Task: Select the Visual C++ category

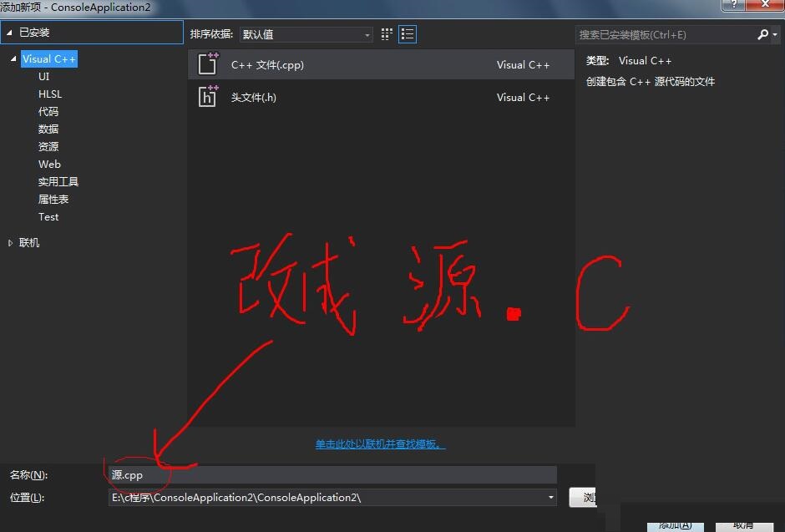Action: coord(49,59)
